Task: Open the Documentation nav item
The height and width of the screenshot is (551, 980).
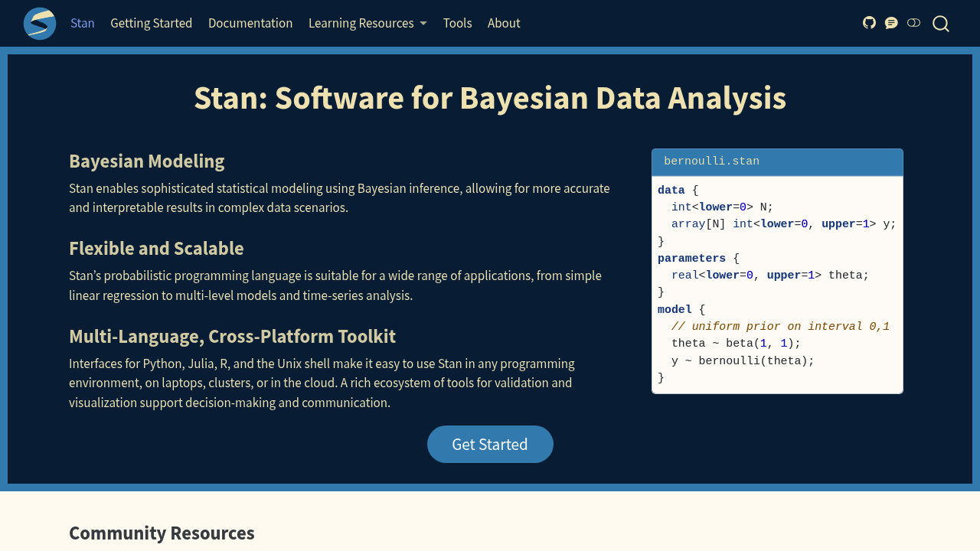Action: click(x=250, y=23)
